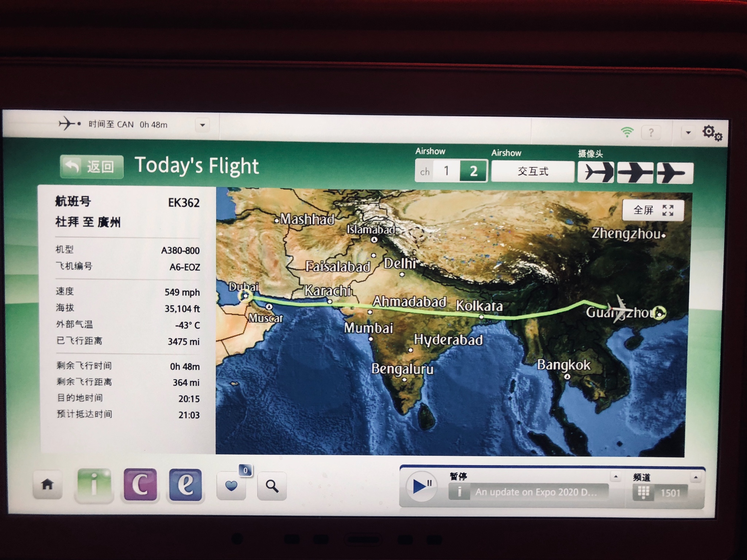Enter fullscreen map with 全屏 button
Viewport: 747px width, 560px height.
tap(653, 210)
